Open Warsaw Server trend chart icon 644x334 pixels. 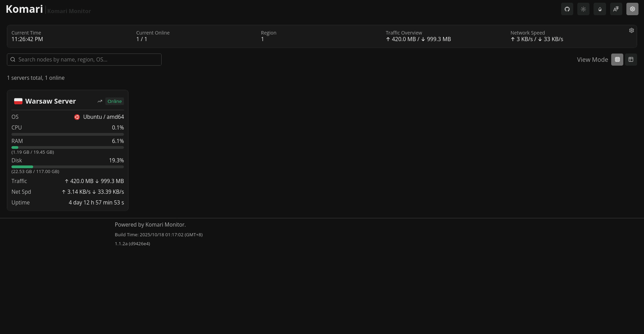(100, 101)
